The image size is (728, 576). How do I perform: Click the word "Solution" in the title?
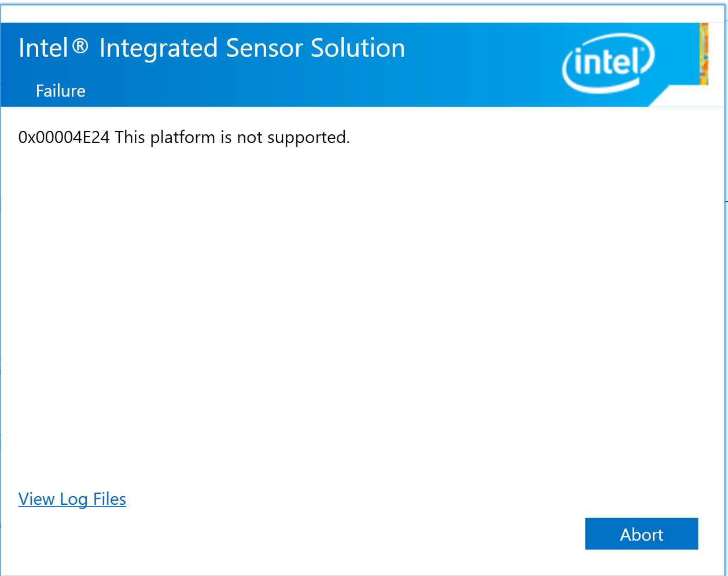(358, 48)
